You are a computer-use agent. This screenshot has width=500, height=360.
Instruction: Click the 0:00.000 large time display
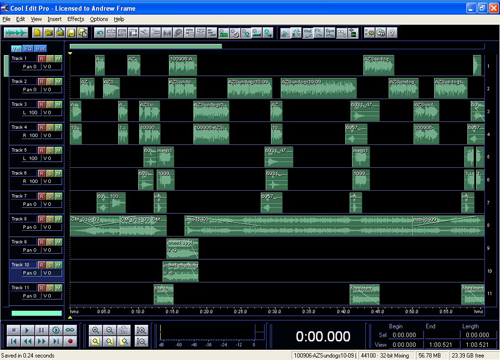(323, 336)
